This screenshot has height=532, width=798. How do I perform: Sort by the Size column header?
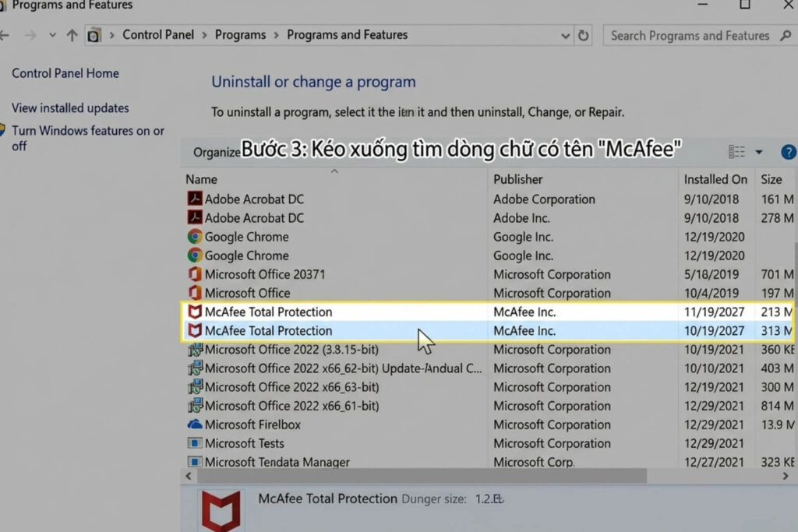click(771, 179)
